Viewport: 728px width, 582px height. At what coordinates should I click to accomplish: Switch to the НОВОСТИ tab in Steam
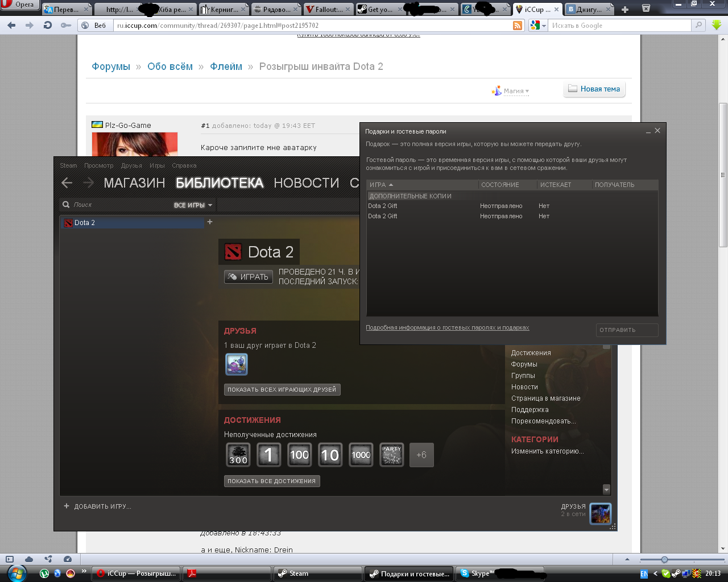(307, 183)
